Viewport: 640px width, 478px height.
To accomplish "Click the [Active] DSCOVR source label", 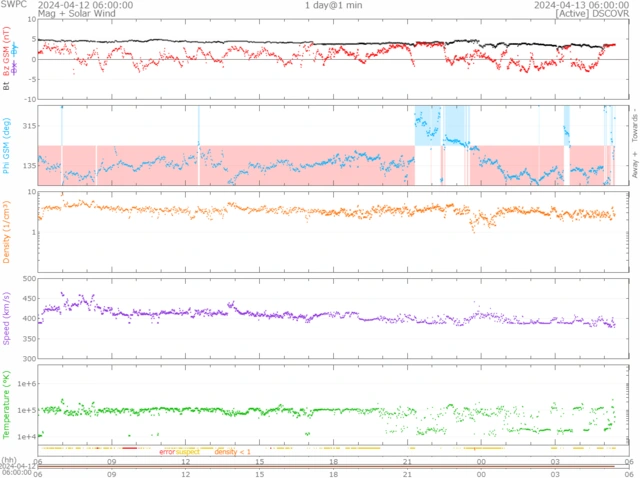I will (x=592, y=15).
